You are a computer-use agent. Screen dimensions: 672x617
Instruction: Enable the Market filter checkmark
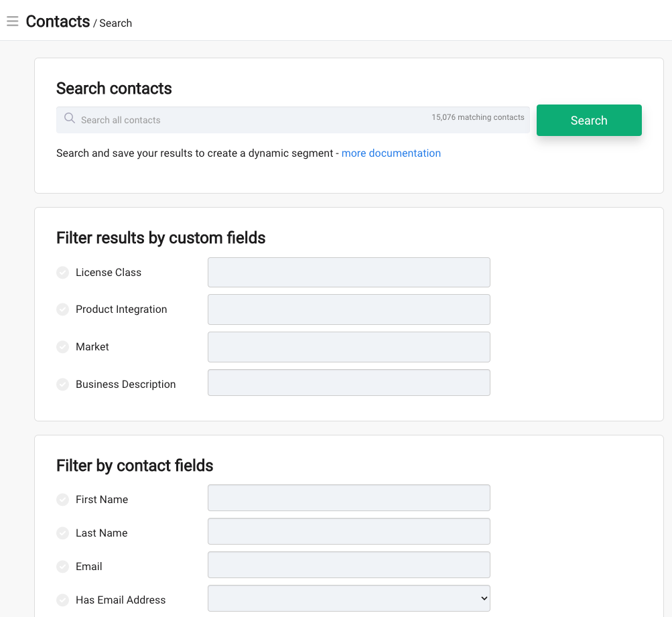pos(62,346)
